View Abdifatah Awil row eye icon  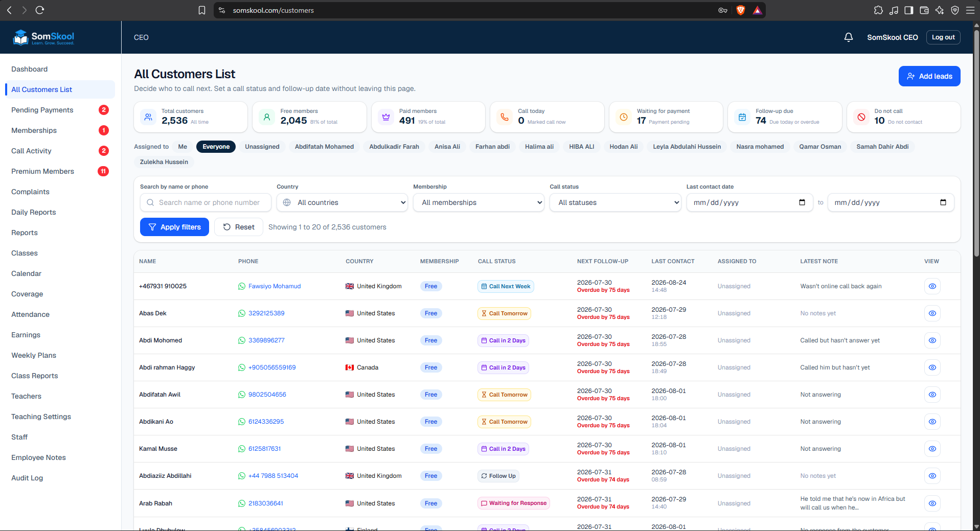tap(932, 395)
